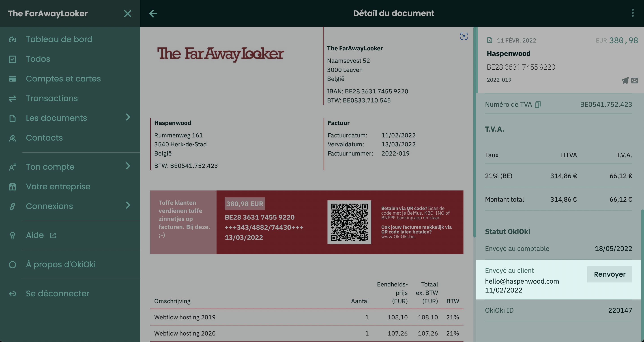Click the www.OkiOki.be link text
Screen dimensions: 644x342
click(x=398, y=237)
